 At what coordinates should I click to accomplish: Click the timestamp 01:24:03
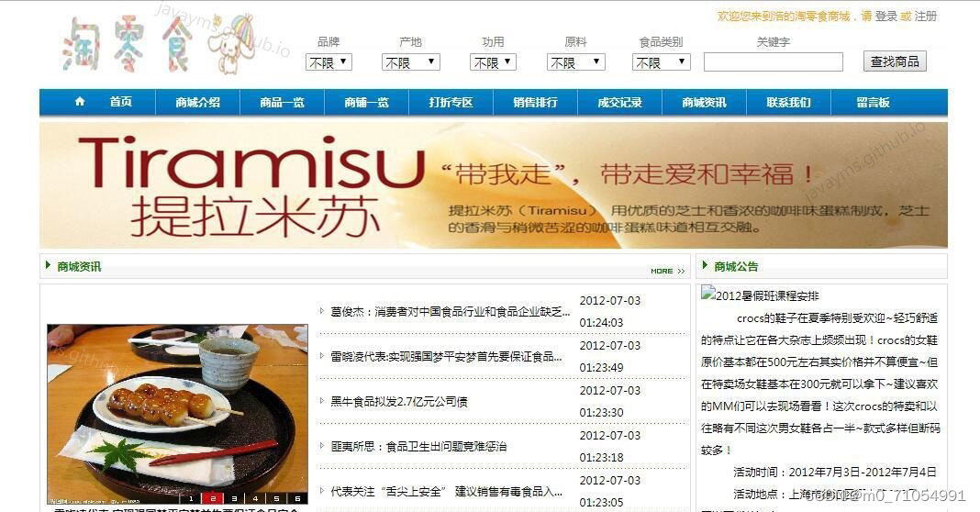pyautogui.click(x=601, y=323)
